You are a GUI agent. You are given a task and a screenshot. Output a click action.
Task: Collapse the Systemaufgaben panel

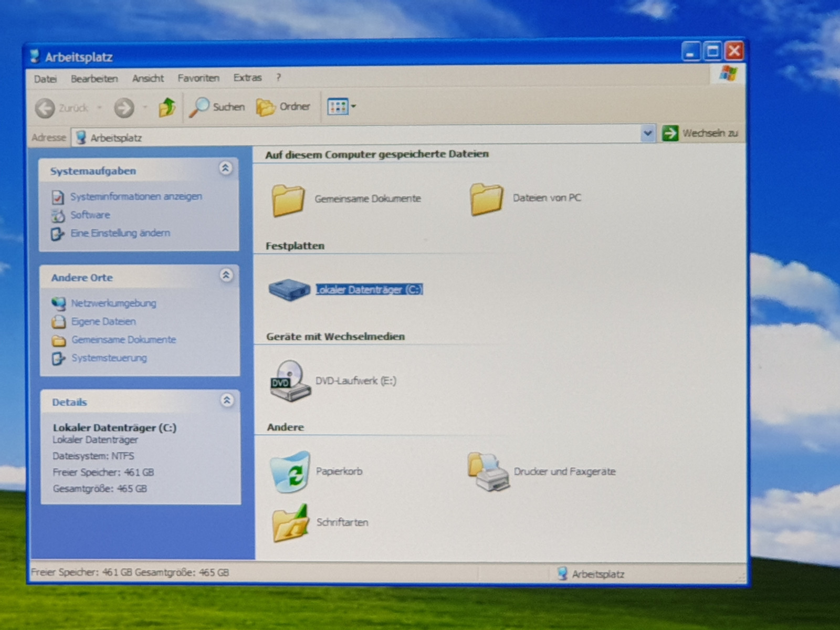click(225, 169)
